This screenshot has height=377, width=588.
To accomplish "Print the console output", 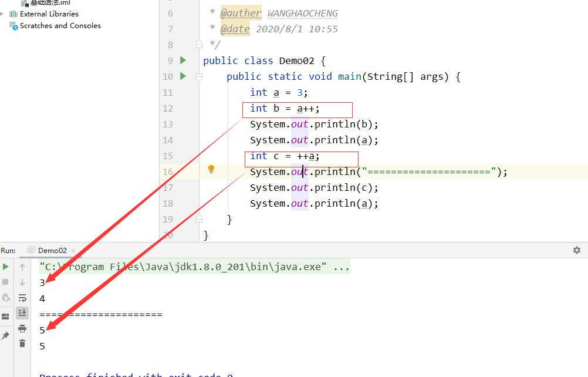I will (22, 329).
